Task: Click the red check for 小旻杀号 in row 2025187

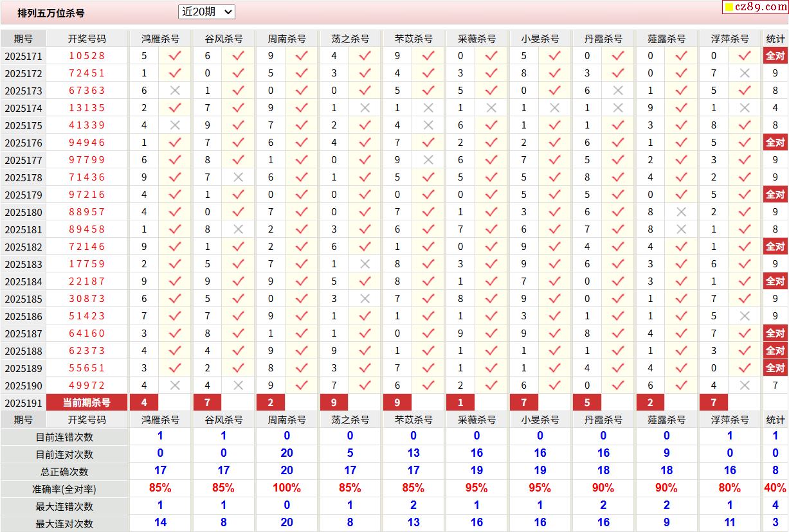Action: point(554,333)
